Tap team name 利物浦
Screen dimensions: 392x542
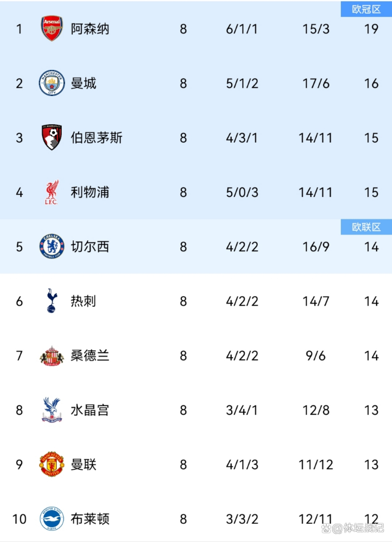90,192
